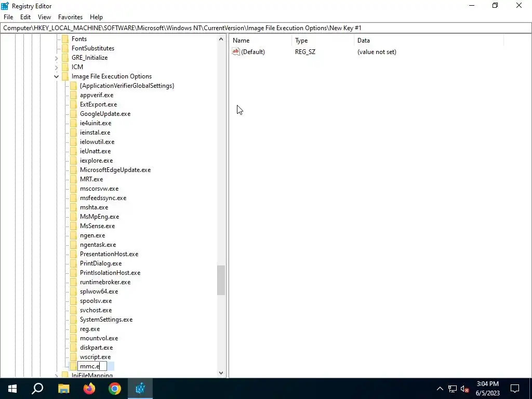Expand the ICM key

(x=56, y=67)
